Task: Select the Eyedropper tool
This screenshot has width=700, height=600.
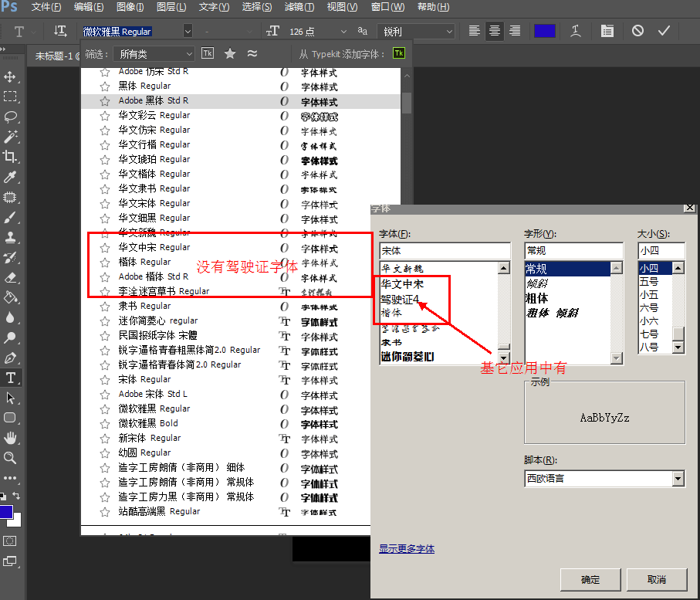Action: coord(11,177)
